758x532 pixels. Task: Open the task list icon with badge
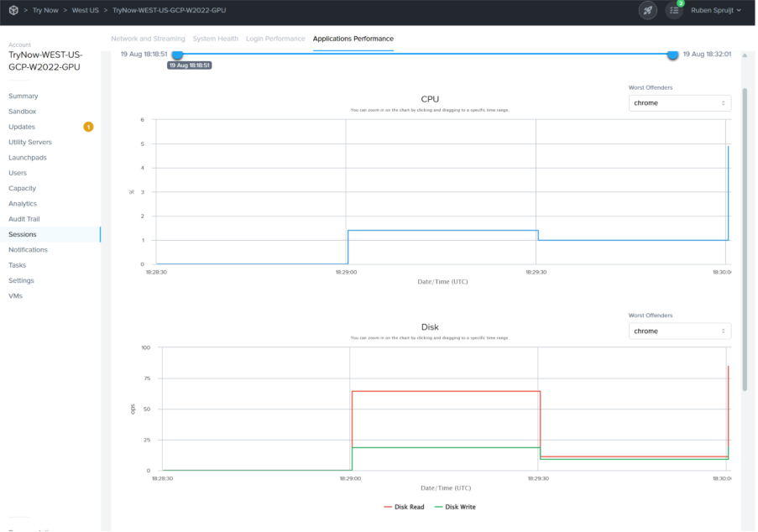click(674, 10)
